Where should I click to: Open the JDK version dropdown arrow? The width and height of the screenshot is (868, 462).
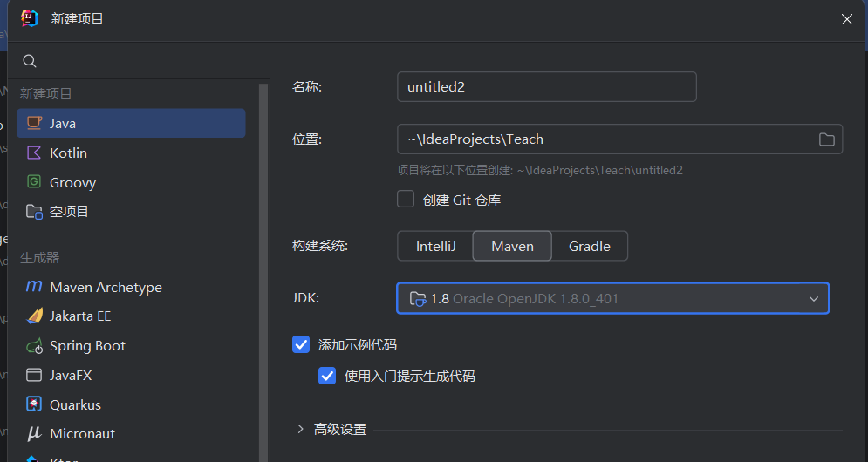(814, 299)
